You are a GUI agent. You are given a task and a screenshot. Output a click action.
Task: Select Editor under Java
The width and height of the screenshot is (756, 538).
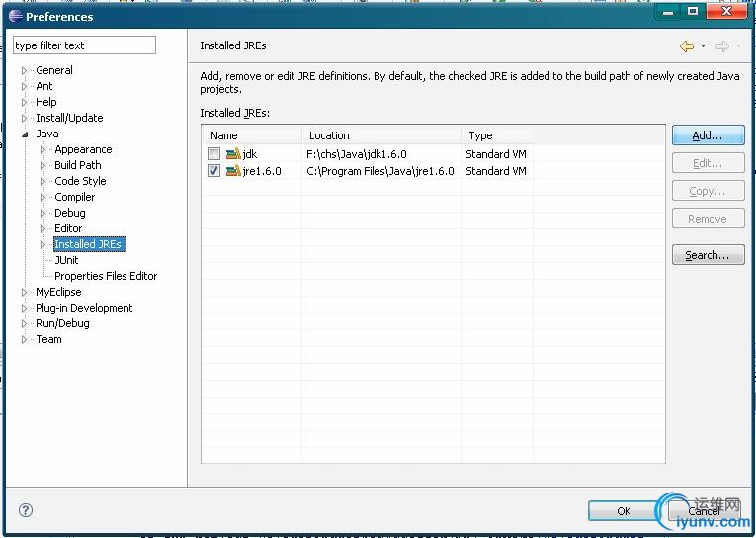(68, 228)
